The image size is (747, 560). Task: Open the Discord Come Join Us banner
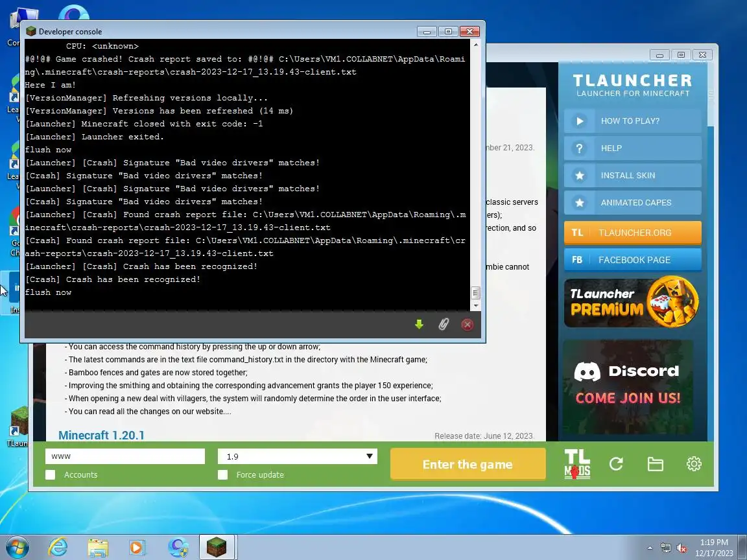[628, 386]
